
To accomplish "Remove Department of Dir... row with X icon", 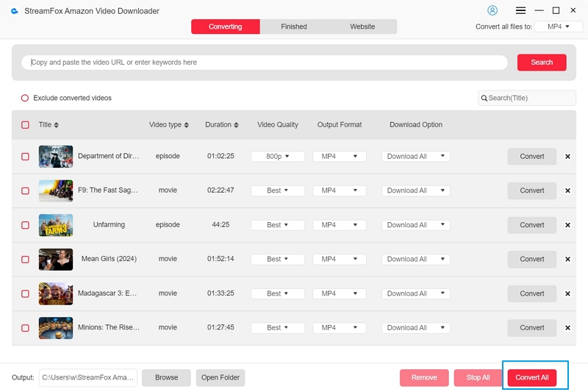I will coord(567,157).
